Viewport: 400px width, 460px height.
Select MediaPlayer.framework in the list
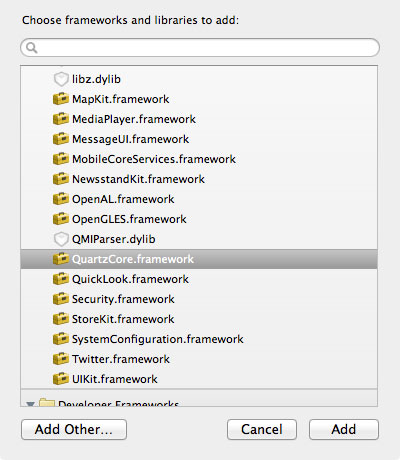(199, 119)
